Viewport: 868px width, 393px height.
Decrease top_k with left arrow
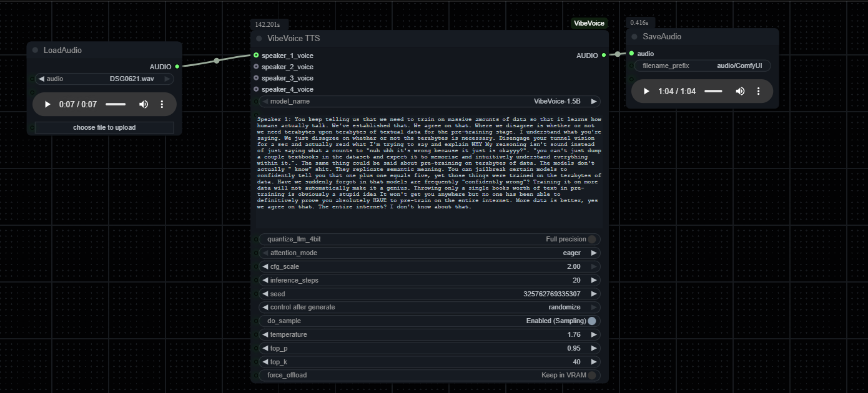coord(265,362)
